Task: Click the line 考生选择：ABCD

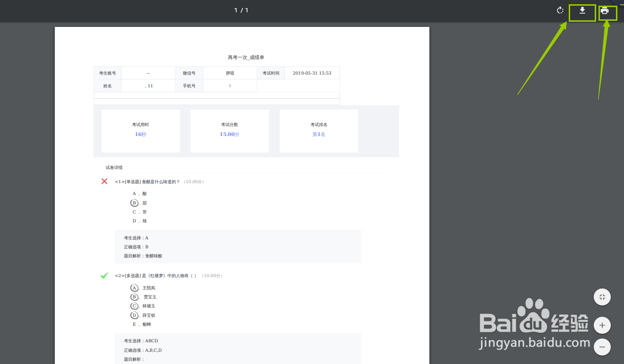Action: pos(141,341)
